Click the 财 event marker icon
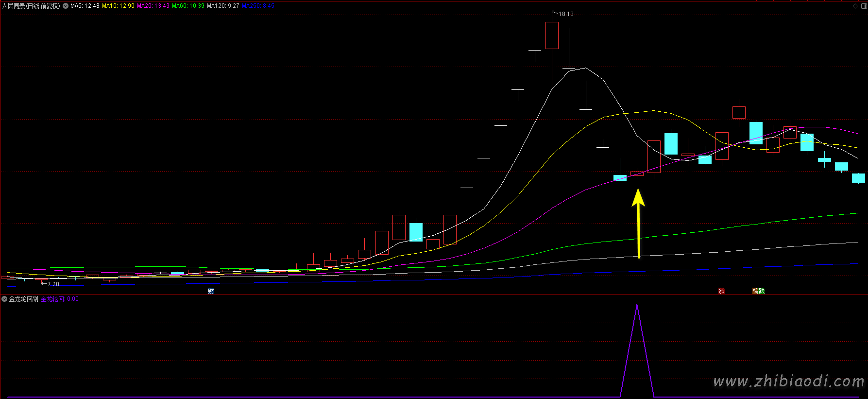Screen dimensions: 868x399 211,291
